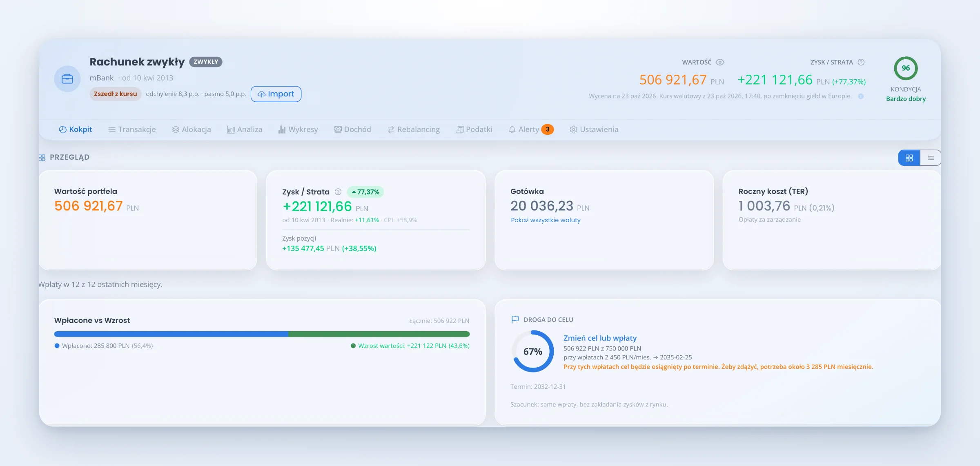The width and height of the screenshot is (980, 466).
Task: Switch to list view layout
Action: (931, 158)
